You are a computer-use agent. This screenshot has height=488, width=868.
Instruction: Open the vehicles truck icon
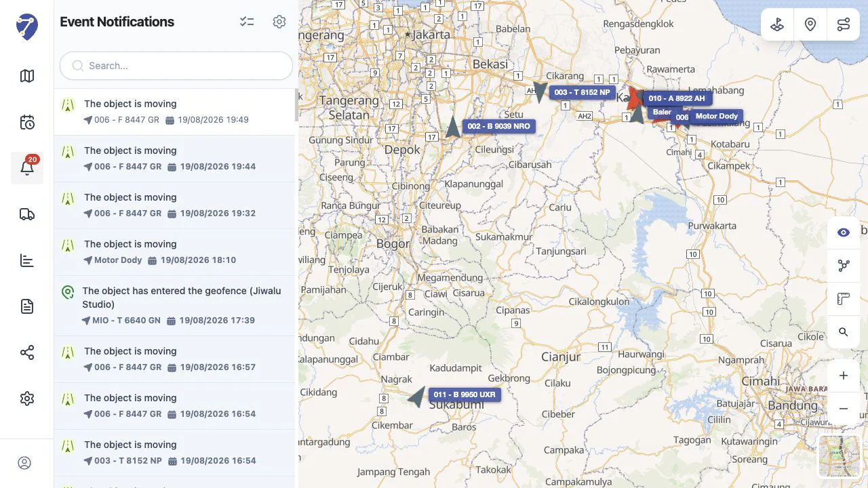27,214
